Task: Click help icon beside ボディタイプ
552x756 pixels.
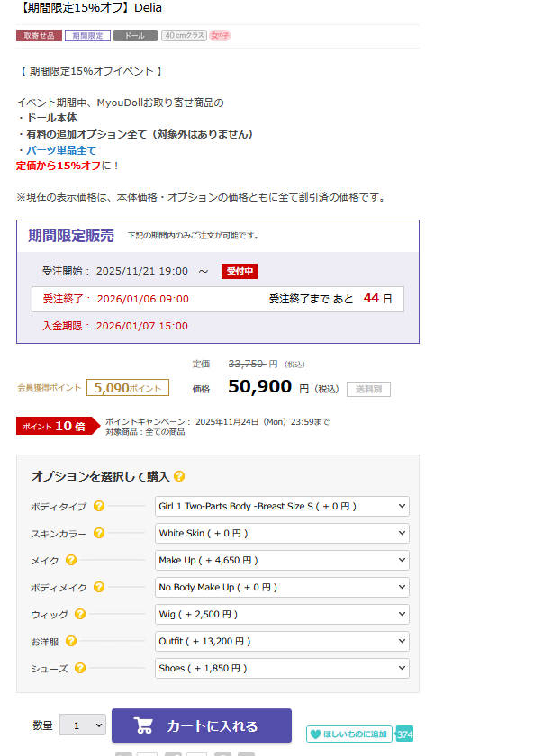Action: tap(99, 507)
